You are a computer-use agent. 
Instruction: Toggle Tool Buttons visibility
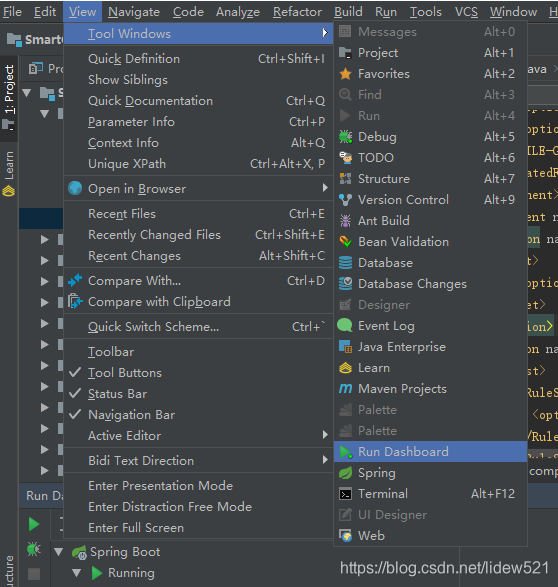[x=198, y=373]
